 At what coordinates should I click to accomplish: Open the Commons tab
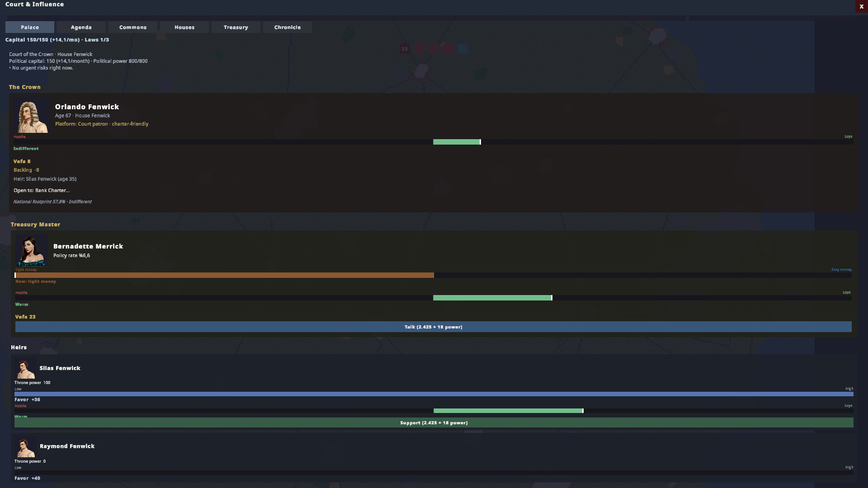point(133,27)
